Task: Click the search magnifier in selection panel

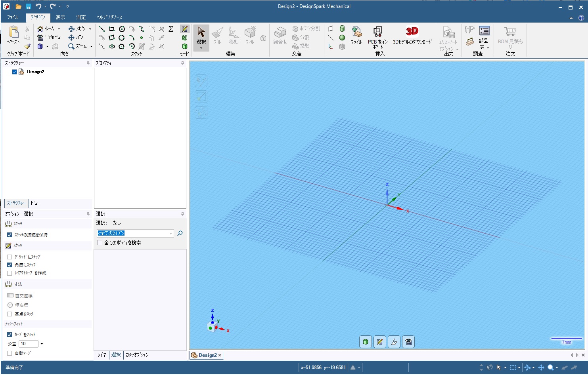Action: pyautogui.click(x=180, y=233)
